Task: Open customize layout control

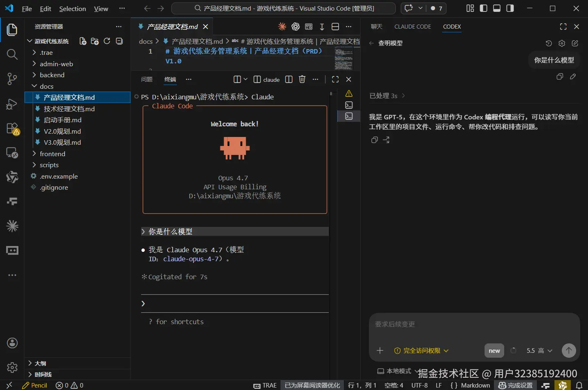Action: tap(470, 8)
